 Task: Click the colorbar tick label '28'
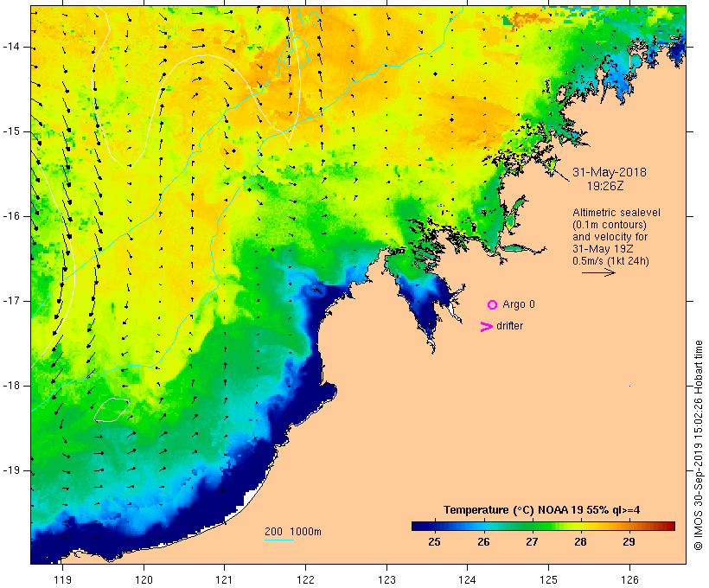click(580, 541)
